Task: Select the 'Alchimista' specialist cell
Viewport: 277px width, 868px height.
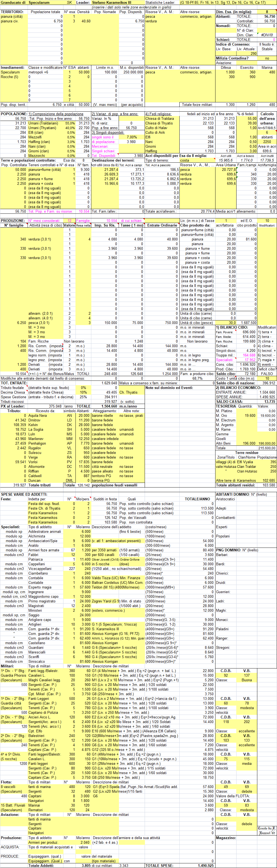Action: pyautogui.click(x=37, y=536)
